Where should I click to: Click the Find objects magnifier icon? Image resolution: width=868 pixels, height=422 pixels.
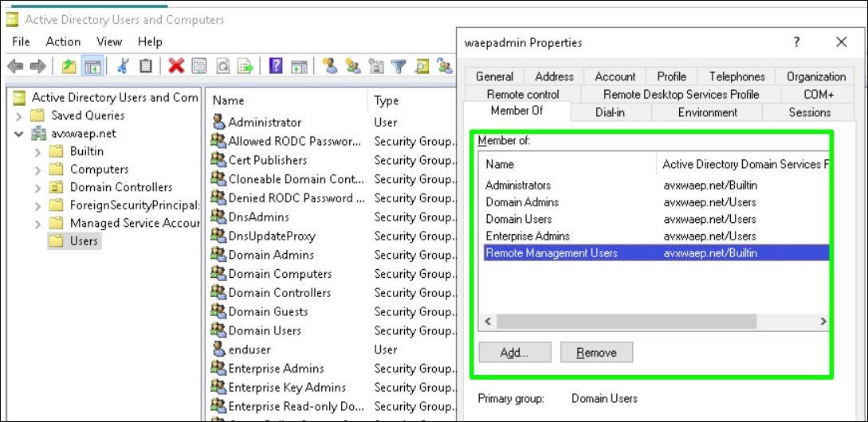tap(422, 67)
